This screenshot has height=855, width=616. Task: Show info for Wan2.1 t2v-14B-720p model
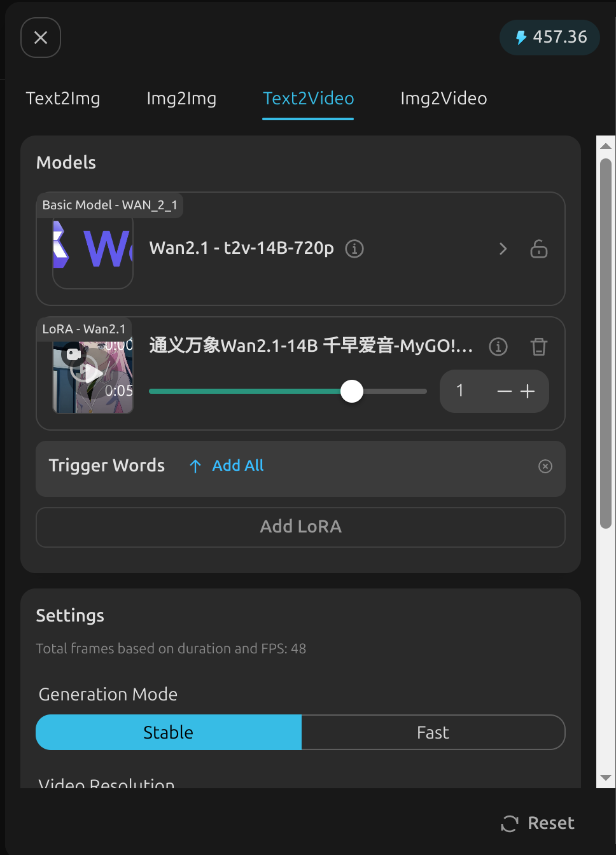click(x=354, y=249)
